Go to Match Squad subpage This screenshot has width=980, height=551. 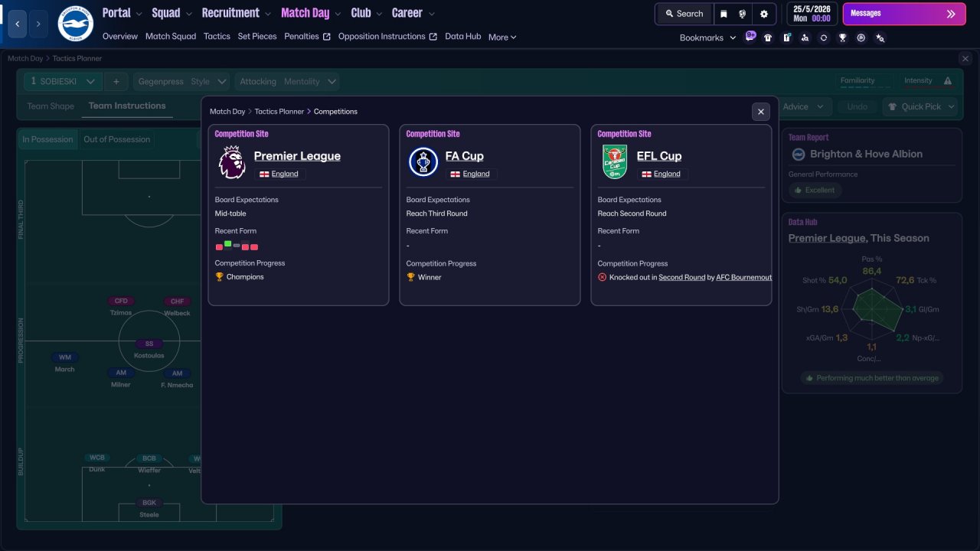(x=171, y=36)
